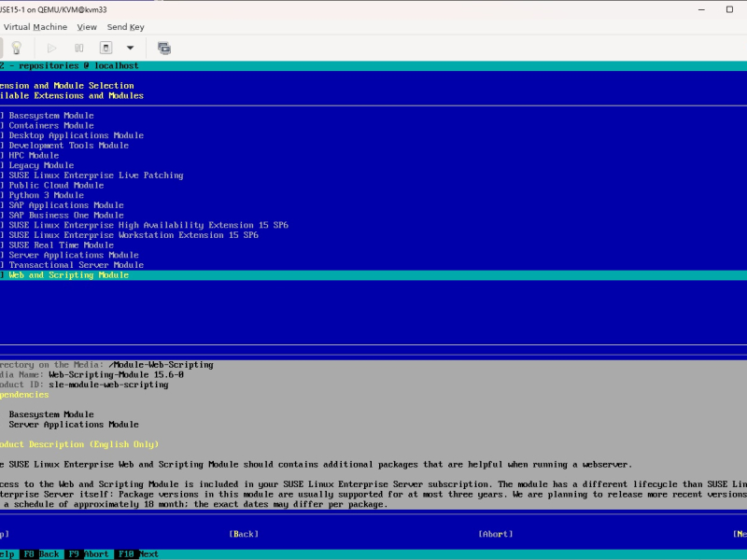Click the [Abort] button
Image resolution: width=747 pixels, height=560 pixels.
[496, 534]
